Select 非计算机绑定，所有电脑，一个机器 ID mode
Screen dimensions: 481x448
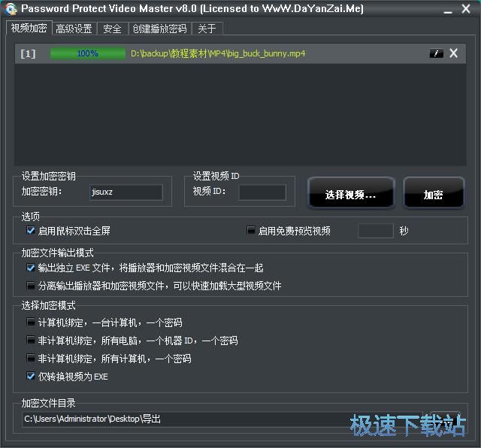click(31, 341)
